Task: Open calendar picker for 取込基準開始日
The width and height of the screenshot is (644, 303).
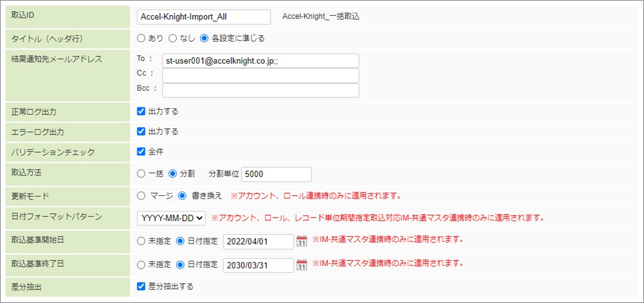Action: [302, 241]
